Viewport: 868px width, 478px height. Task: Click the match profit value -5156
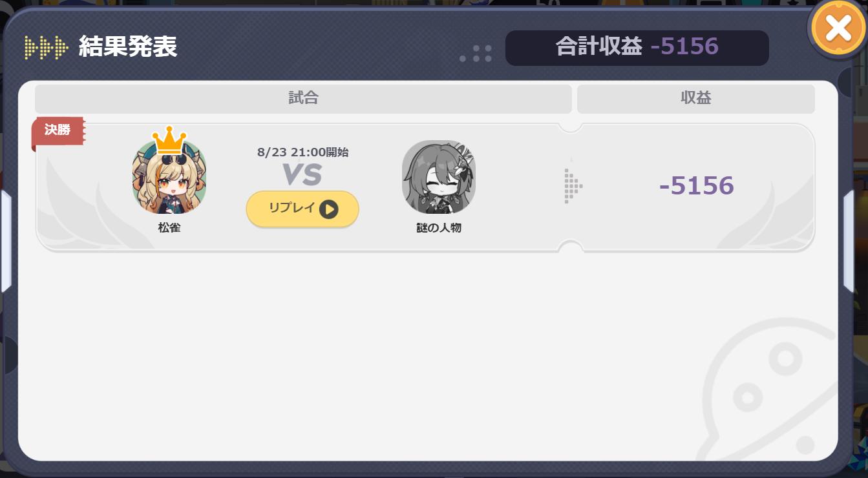(x=697, y=186)
